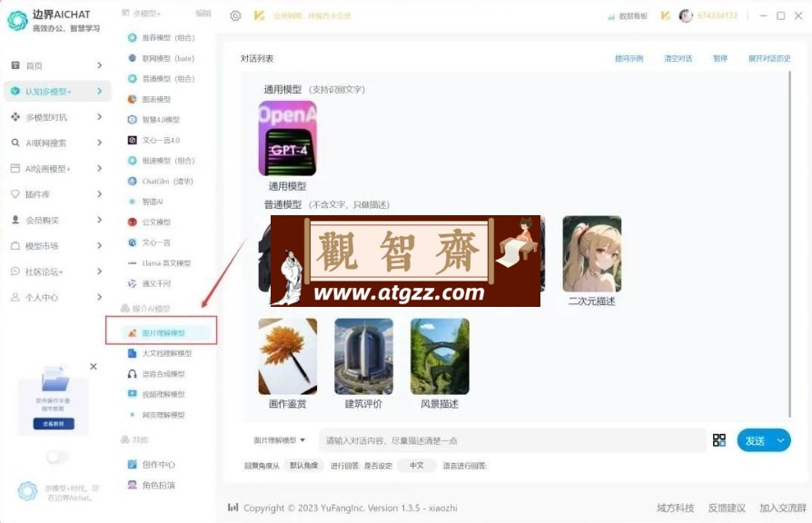Expand the 会员购买 chevron arrow
This screenshot has width=812, height=523.
pos(99,220)
